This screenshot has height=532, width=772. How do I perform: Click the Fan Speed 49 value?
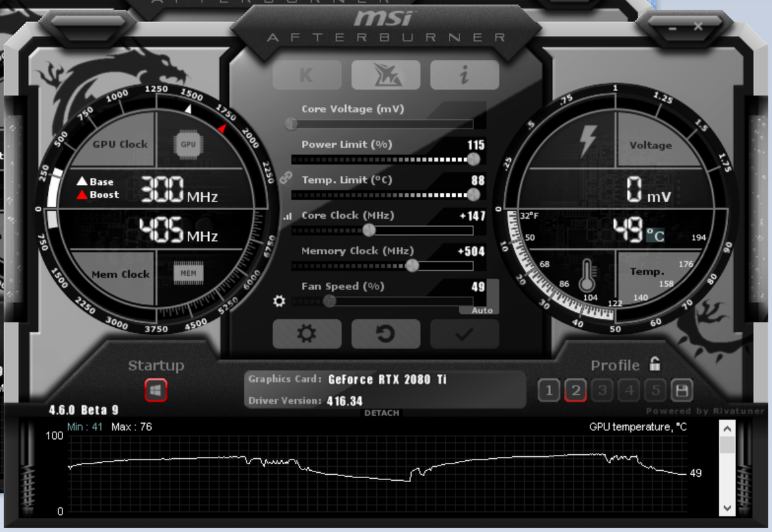(478, 287)
